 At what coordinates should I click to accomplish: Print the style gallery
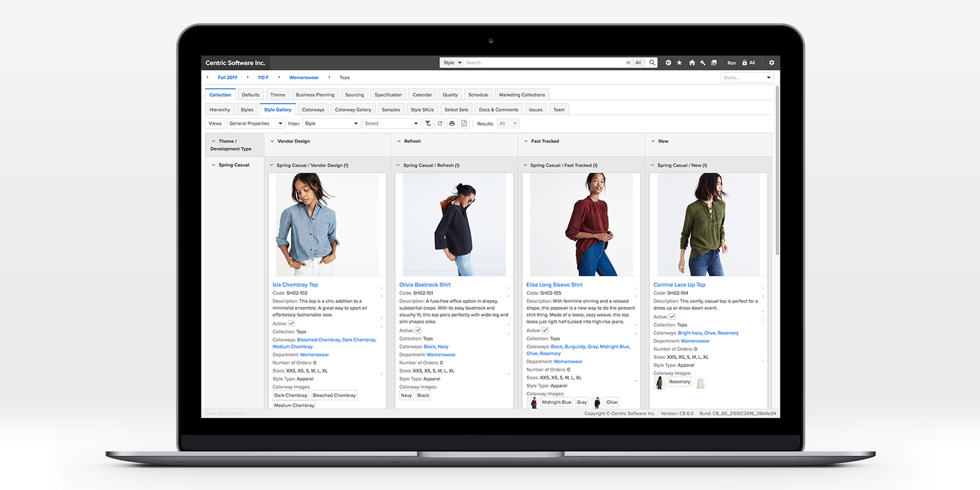(x=452, y=124)
